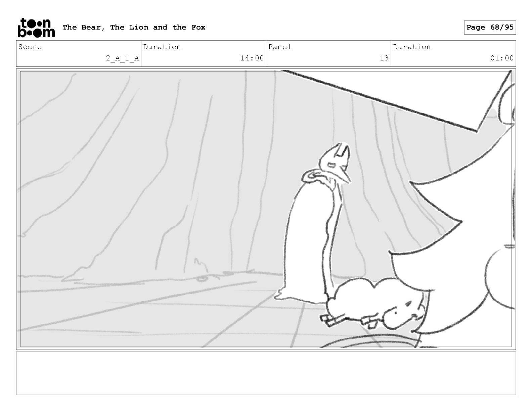Click the scene duration value '14:00'
532x411 pixels.
pos(252,58)
